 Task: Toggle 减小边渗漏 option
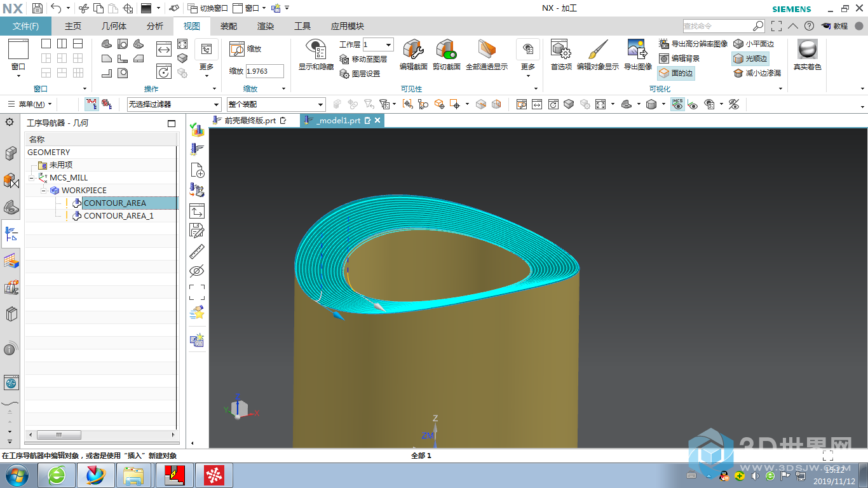pyautogui.click(x=757, y=73)
